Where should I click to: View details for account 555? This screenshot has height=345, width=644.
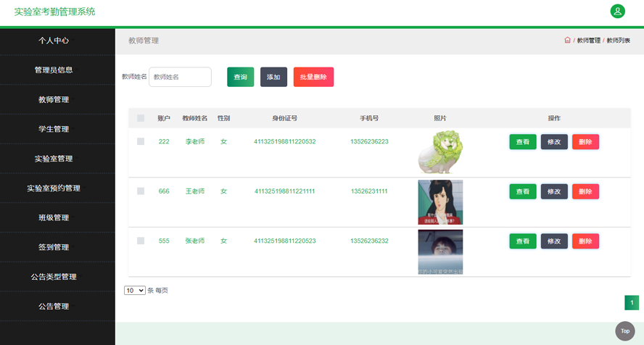[523, 241]
